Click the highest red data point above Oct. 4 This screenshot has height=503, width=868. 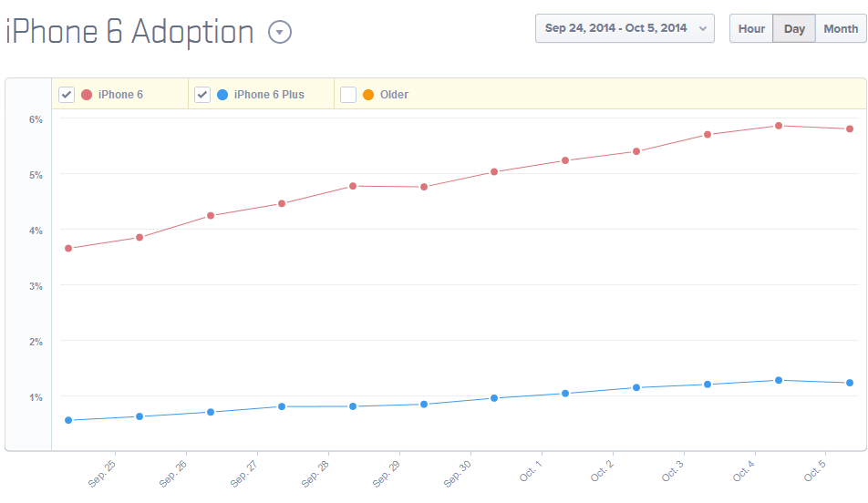click(x=779, y=126)
